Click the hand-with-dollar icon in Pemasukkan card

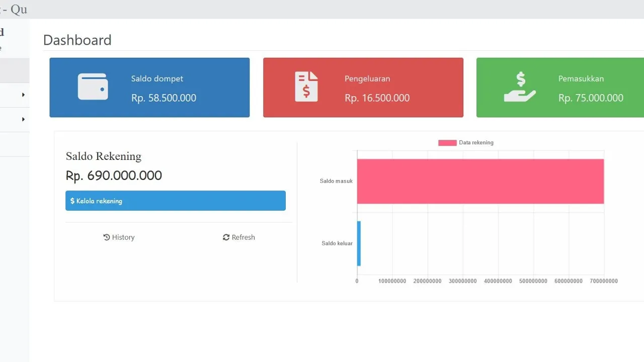520,86
